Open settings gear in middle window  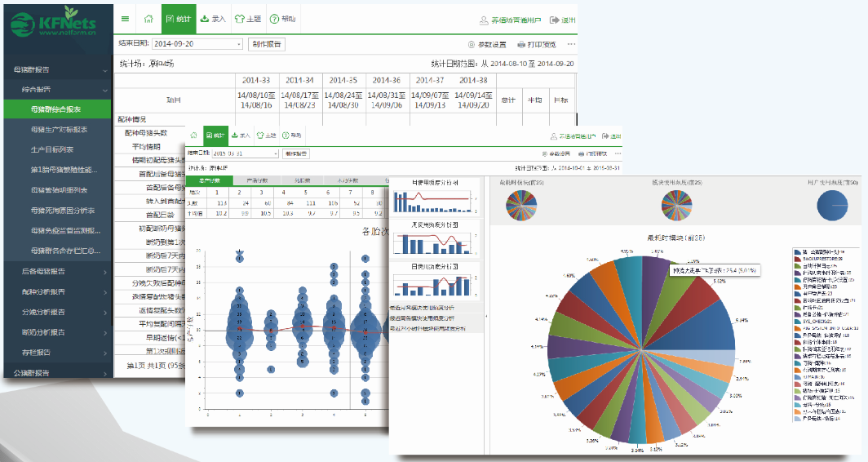545,154
